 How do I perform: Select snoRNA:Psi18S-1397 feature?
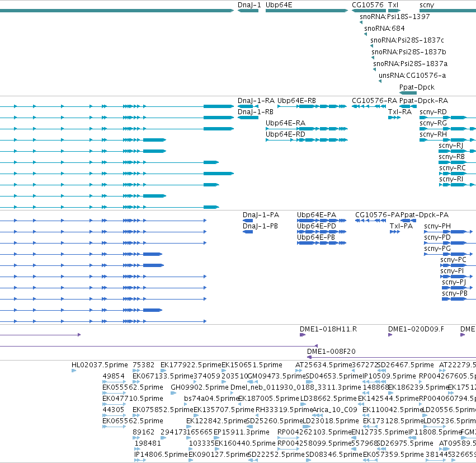361,22
